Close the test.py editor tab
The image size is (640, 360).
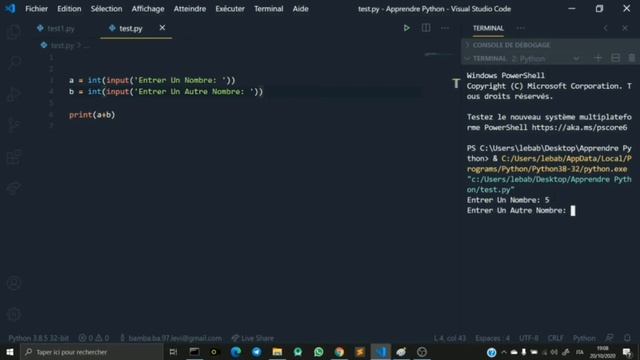(x=162, y=28)
